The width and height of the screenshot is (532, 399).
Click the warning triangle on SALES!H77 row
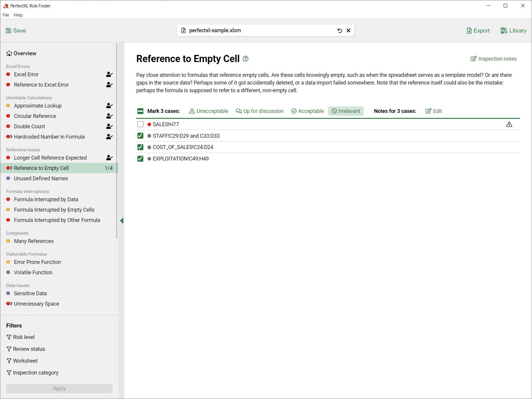509,124
